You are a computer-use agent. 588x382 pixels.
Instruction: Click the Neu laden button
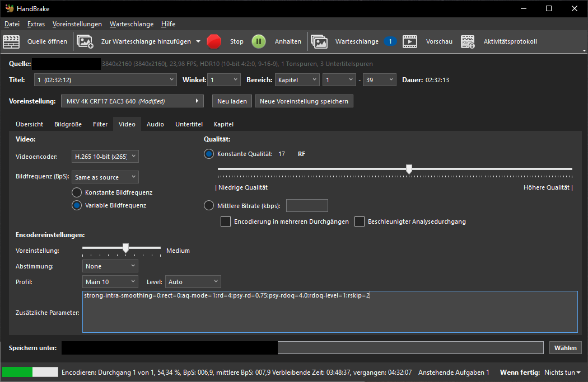click(x=232, y=101)
